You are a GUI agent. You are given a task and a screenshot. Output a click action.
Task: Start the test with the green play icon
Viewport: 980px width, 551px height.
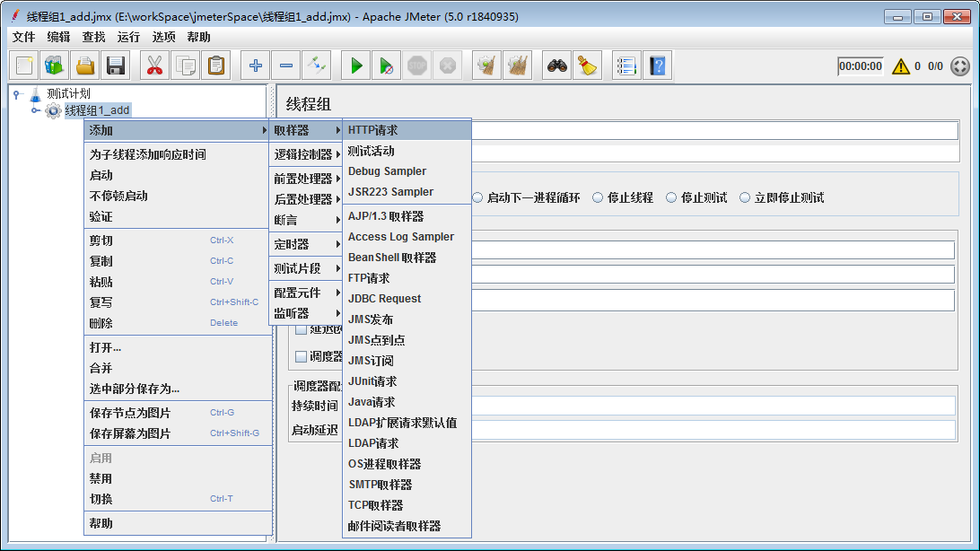(x=356, y=66)
